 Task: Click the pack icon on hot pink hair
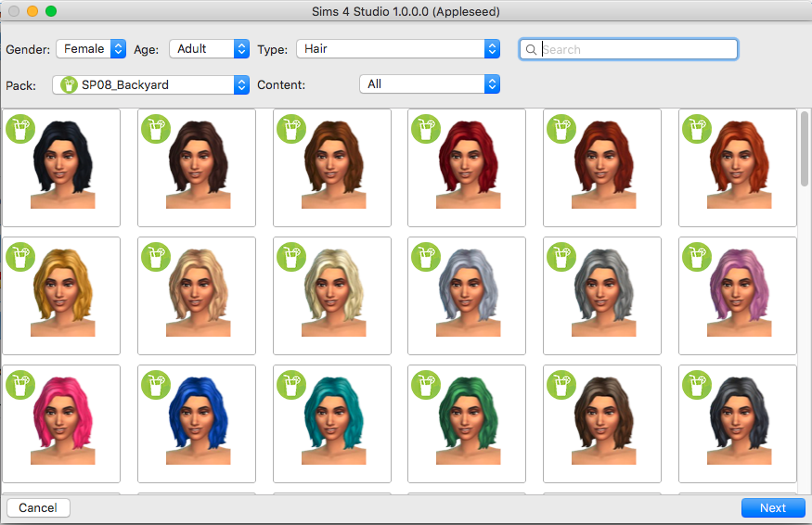coord(20,385)
